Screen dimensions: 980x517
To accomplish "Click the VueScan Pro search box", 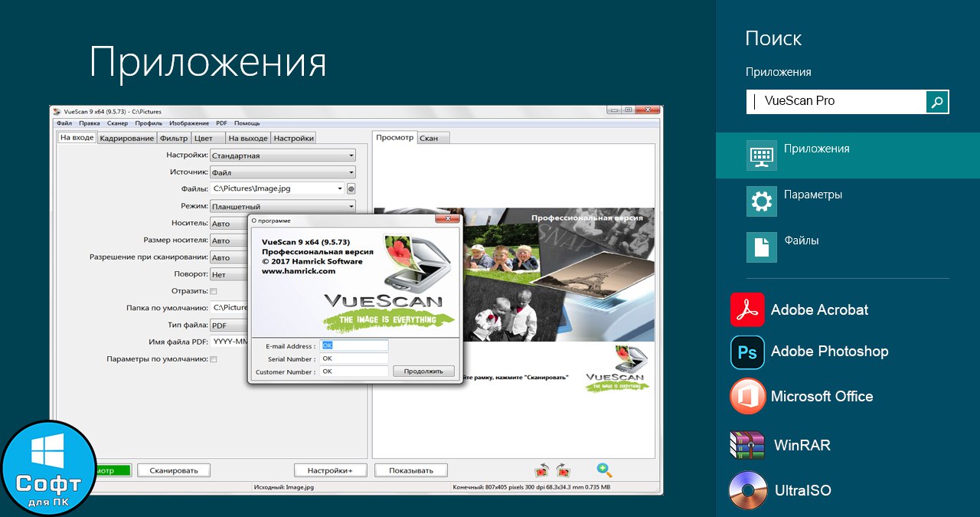I will (x=836, y=101).
